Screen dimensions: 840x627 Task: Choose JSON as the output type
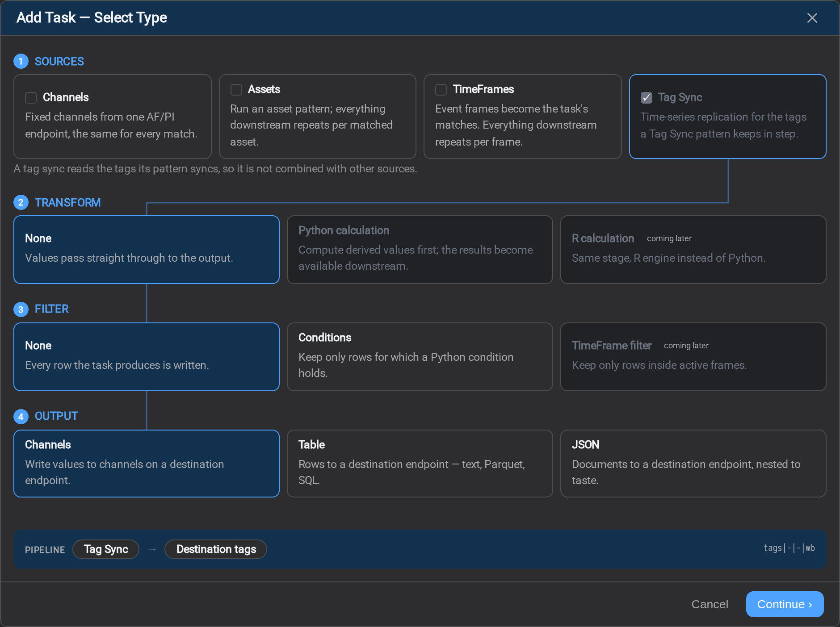click(693, 464)
